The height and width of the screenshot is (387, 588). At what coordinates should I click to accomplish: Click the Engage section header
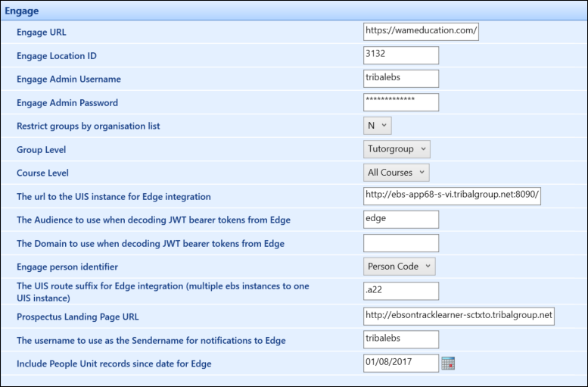(x=294, y=11)
